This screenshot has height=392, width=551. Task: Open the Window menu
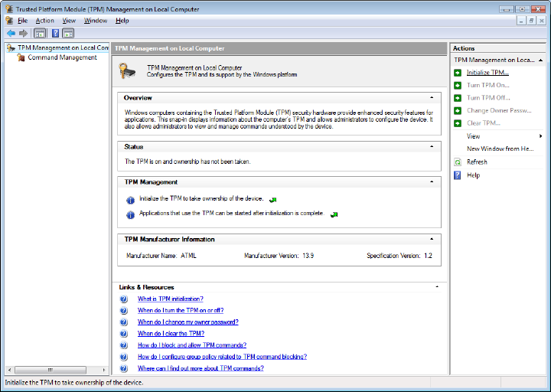click(x=95, y=21)
